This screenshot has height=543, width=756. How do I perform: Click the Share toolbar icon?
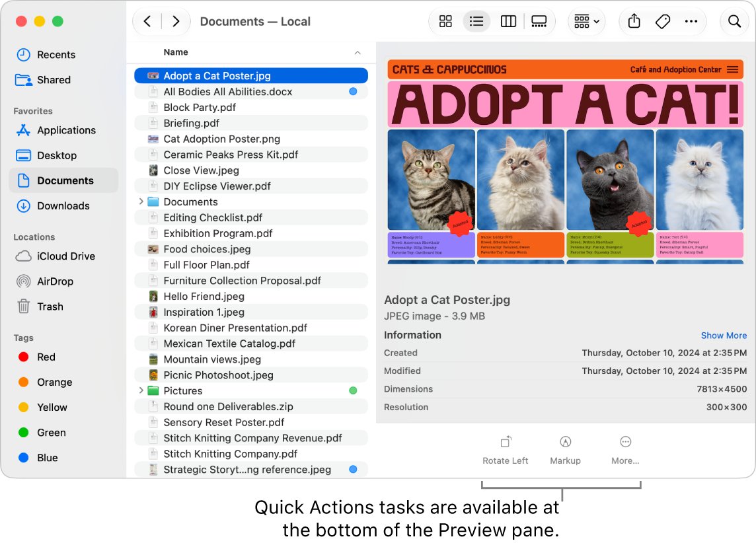coord(634,21)
